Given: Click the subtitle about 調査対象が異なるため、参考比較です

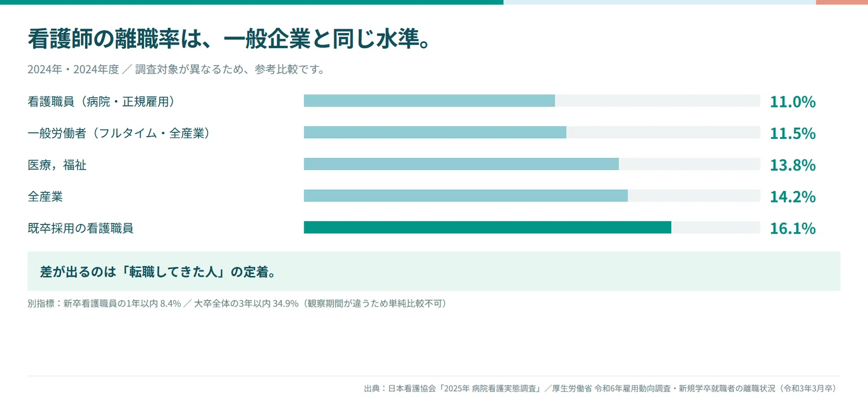Looking at the screenshot, I should click(176, 69).
